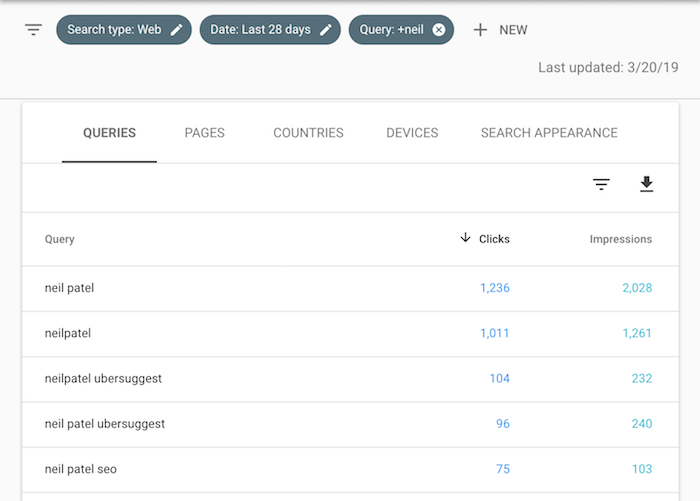Switch to the Countries tab

tap(308, 133)
